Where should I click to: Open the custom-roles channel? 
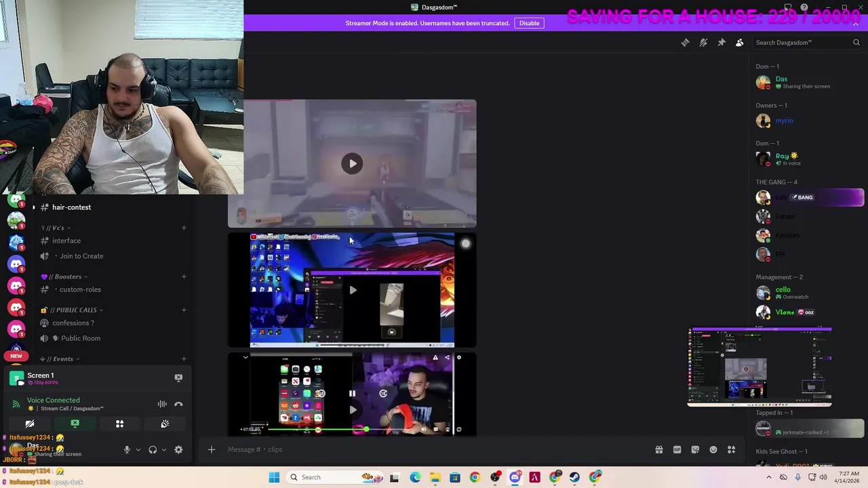pyautogui.click(x=80, y=289)
